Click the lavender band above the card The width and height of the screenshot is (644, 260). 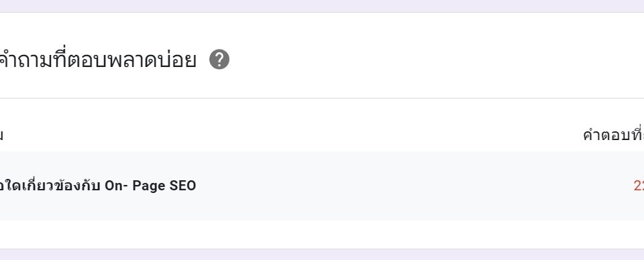coord(322,6)
